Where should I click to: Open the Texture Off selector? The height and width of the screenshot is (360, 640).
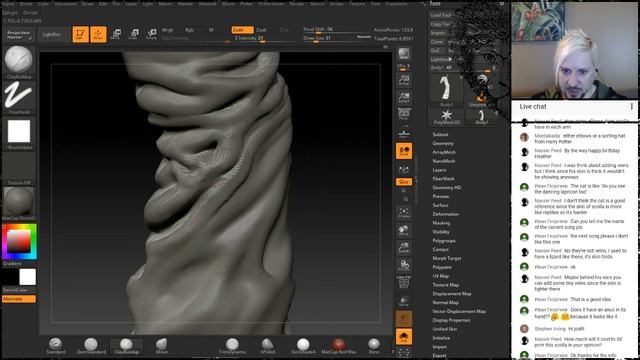tap(19, 167)
